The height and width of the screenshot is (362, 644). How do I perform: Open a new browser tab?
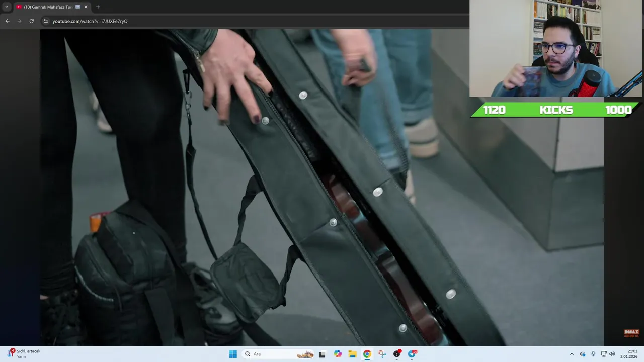[x=98, y=7]
